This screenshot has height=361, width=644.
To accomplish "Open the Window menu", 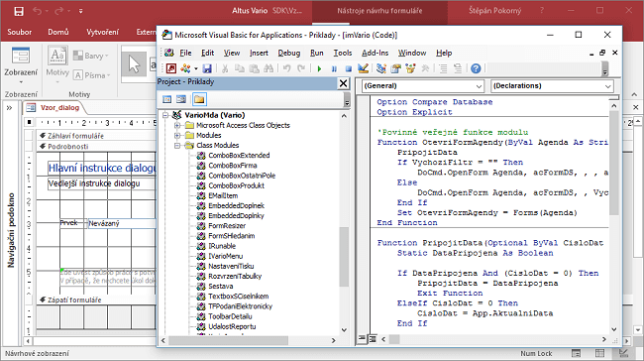I will (412, 53).
